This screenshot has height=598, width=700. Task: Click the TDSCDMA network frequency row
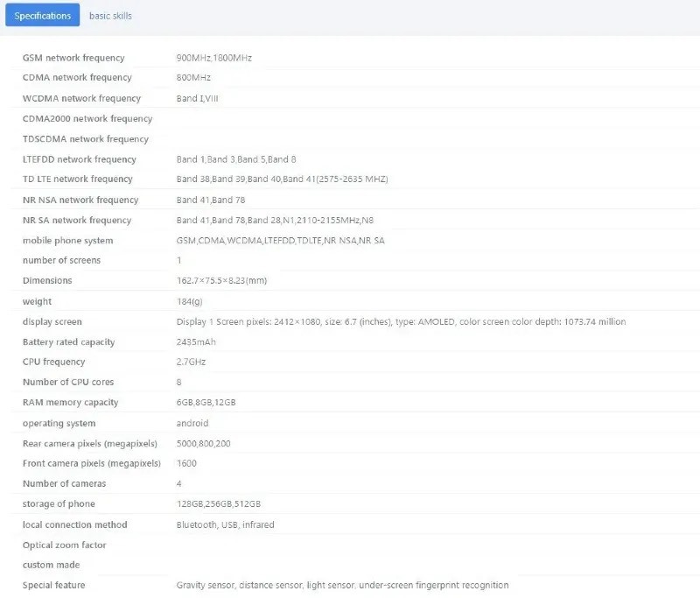86,139
